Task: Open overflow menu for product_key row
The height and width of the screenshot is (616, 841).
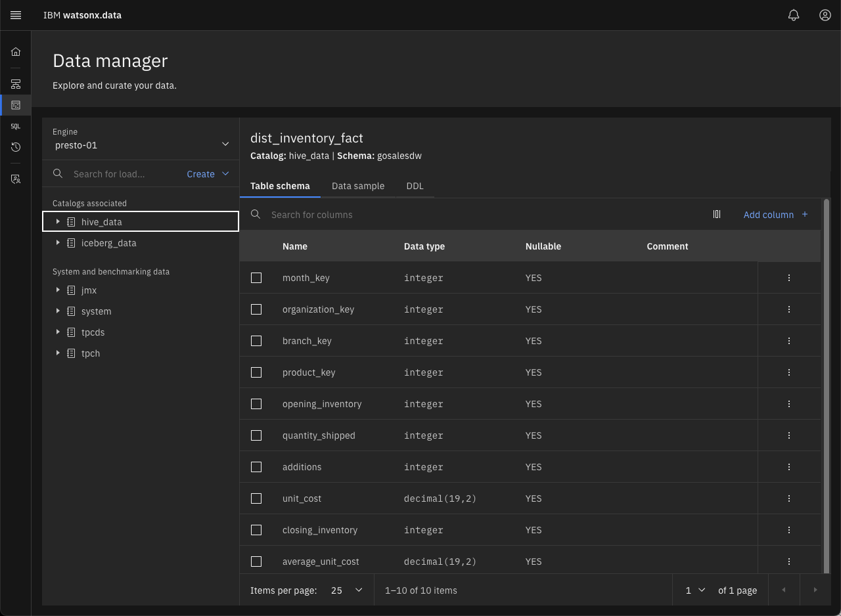Action: (x=789, y=372)
